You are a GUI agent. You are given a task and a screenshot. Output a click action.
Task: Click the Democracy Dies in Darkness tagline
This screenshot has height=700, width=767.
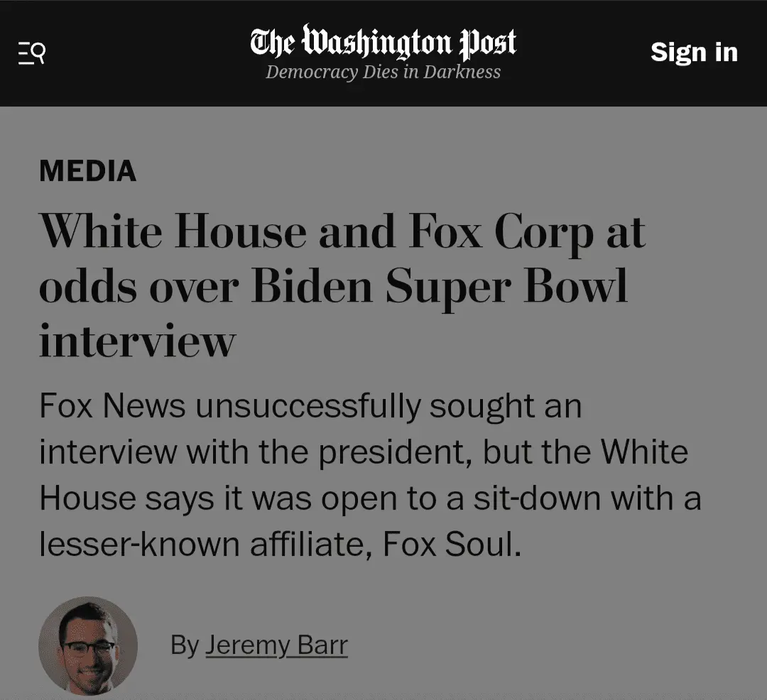pos(383,71)
